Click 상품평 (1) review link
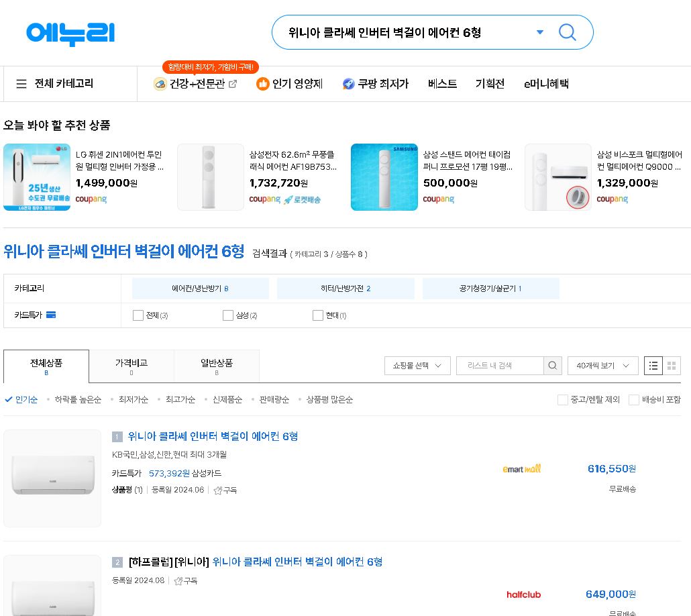 pos(127,490)
